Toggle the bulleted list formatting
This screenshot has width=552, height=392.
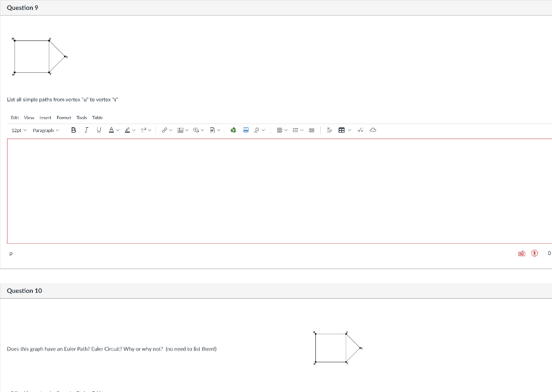click(x=295, y=130)
